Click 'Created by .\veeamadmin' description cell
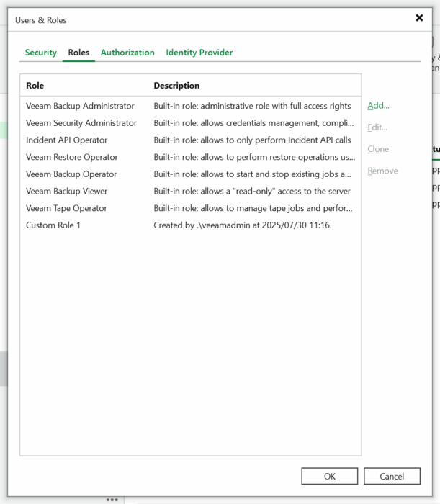The image size is (440, 504). [243, 225]
